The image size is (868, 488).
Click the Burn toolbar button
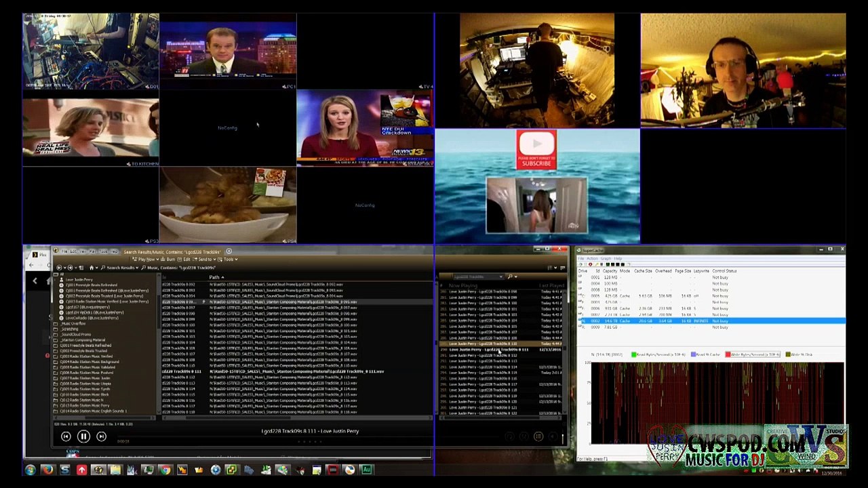click(x=168, y=260)
